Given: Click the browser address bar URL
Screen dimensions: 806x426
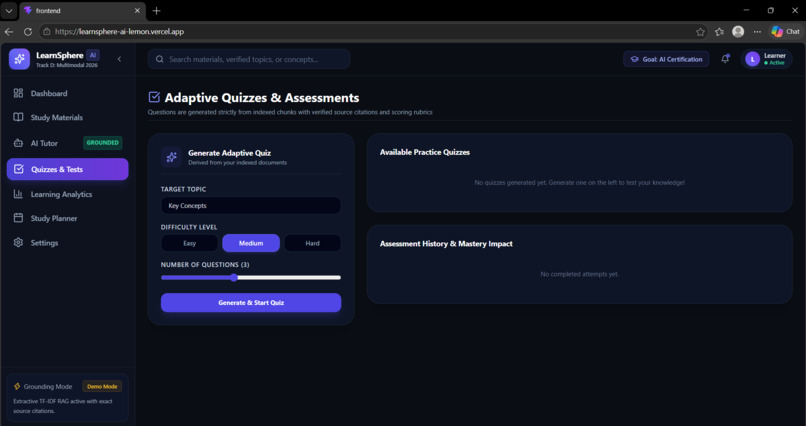Looking at the screenshot, I should (x=119, y=31).
